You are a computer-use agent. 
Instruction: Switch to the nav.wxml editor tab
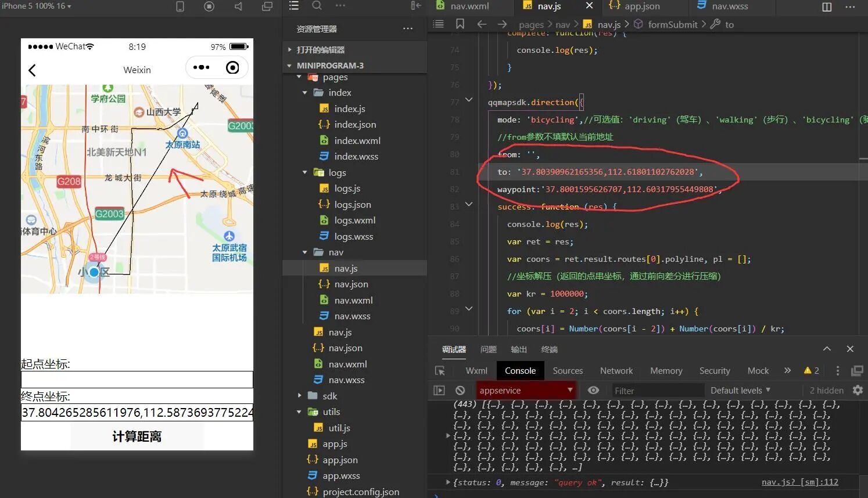point(471,6)
